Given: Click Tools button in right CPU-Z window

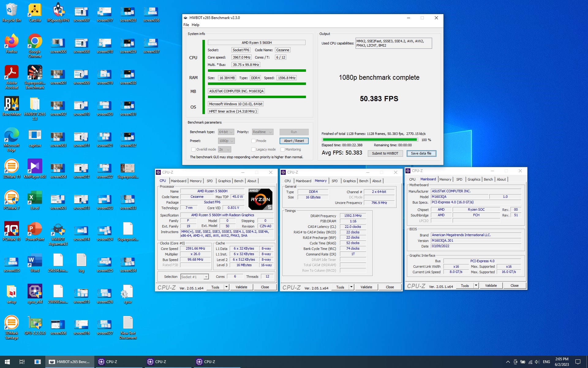Looking at the screenshot, I should pyautogui.click(x=465, y=286).
